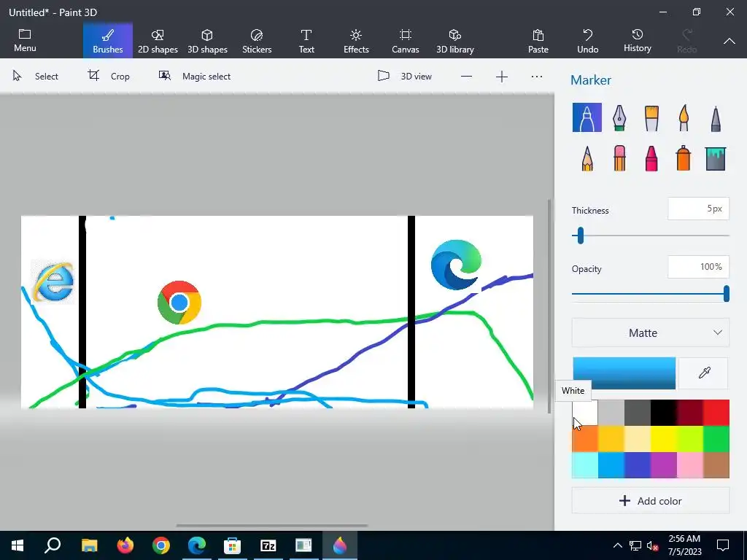Pick the indigo color swatch

pyautogui.click(x=638, y=464)
